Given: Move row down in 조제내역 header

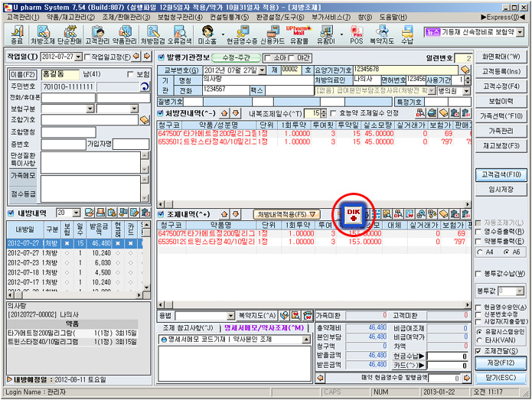Looking at the screenshot, I should 236,214.
